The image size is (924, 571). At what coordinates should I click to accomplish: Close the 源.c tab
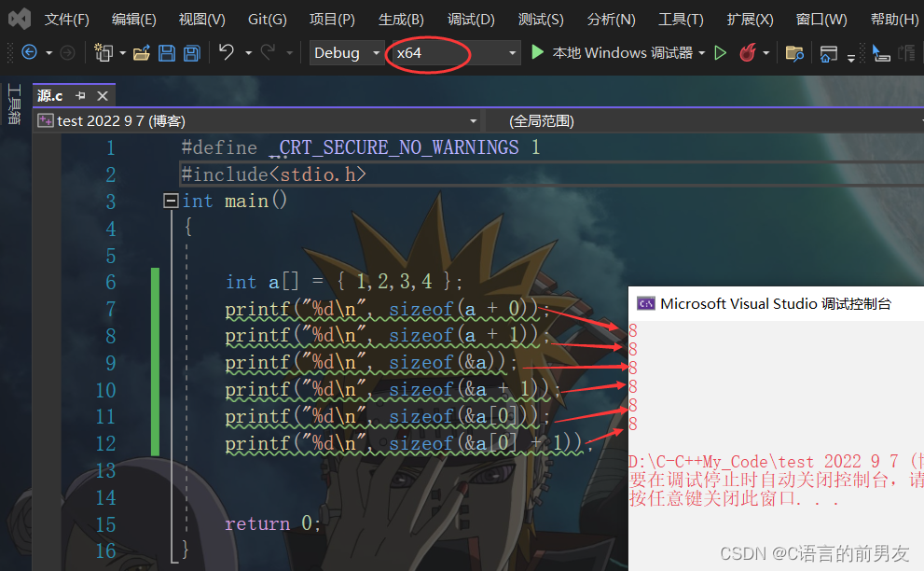pos(103,95)
